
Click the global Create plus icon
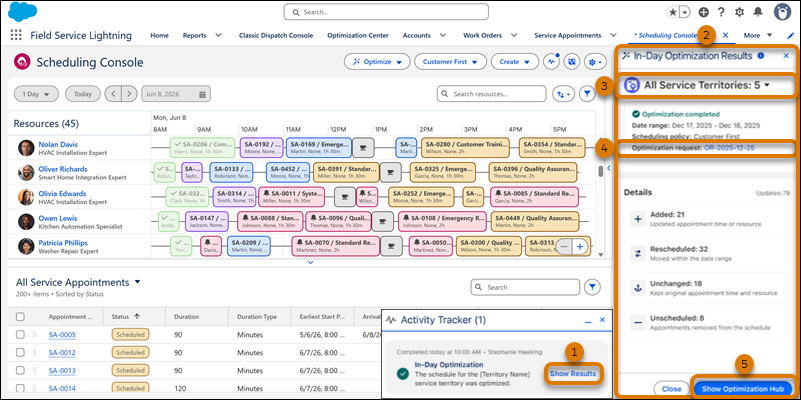[x=703, y=12]
